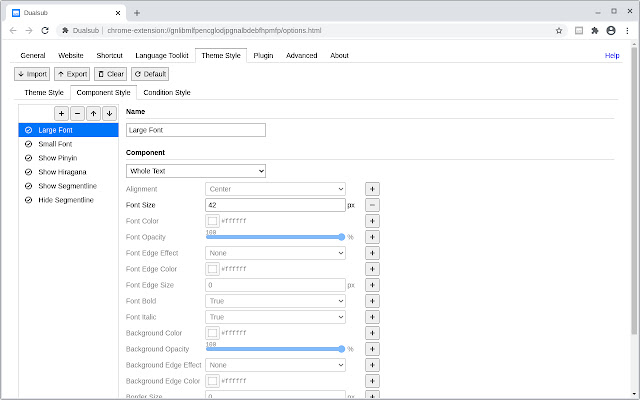The height and width of the screenshot is (400, 640).
Task: Toggle the Hide Segmentline check icon
Action: (28, 200)
